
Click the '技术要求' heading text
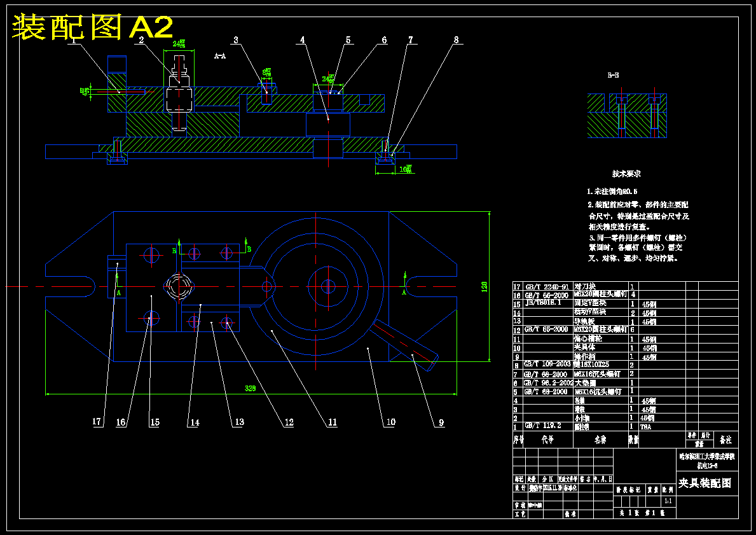click(x=626, y=174)
